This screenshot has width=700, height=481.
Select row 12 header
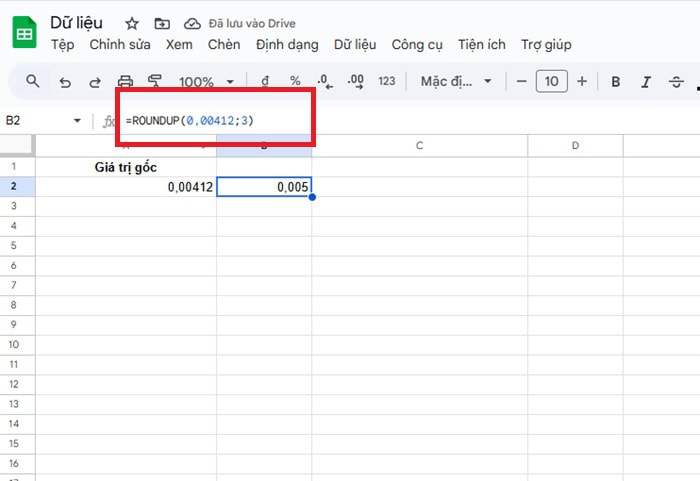point(17,384)
